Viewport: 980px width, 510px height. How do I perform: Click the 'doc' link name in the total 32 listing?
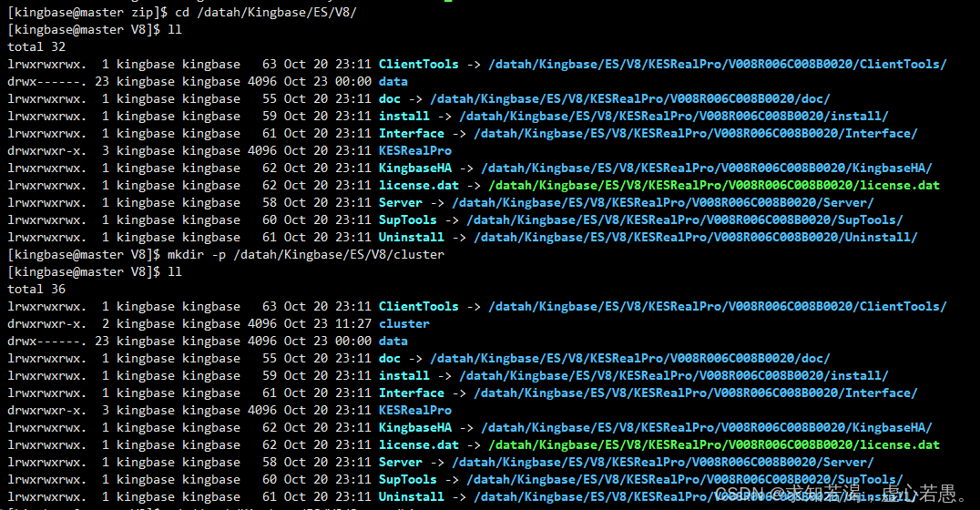(x=390, y=98)
